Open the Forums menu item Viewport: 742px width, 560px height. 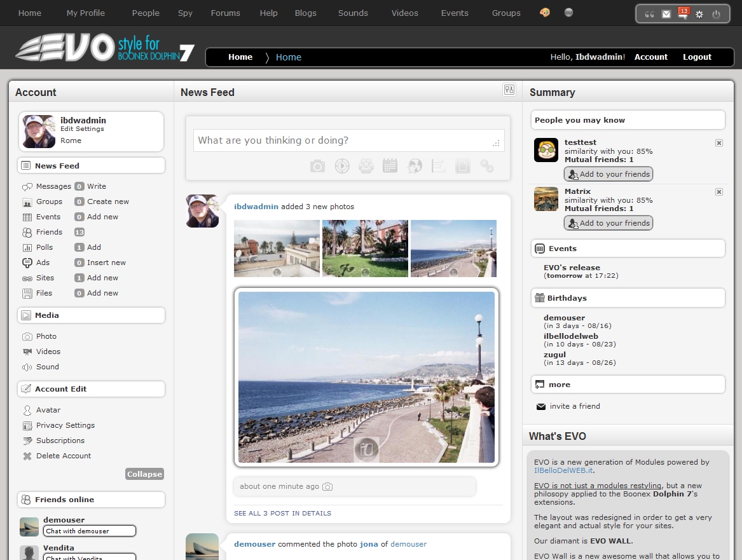[226, 13]
